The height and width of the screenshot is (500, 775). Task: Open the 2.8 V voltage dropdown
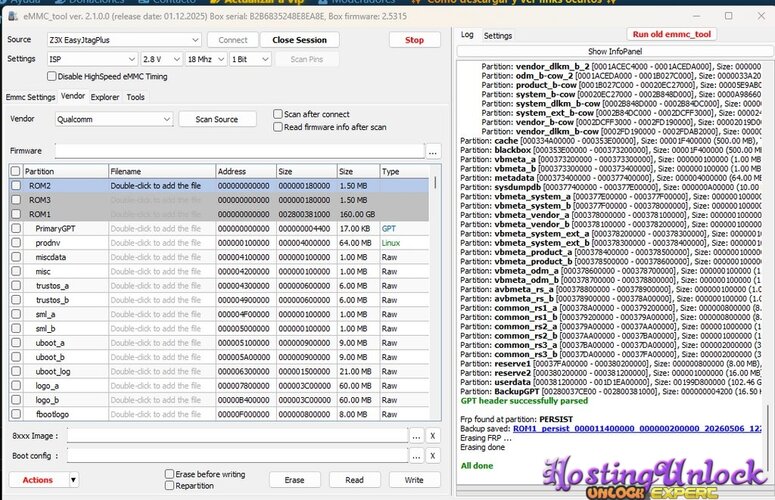click(x=161, y=59)
